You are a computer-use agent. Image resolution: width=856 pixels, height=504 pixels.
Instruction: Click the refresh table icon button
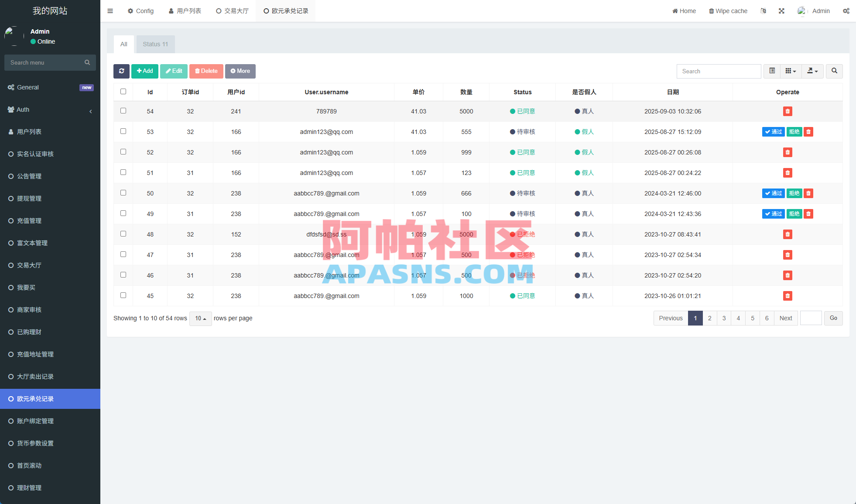(121, 71)
